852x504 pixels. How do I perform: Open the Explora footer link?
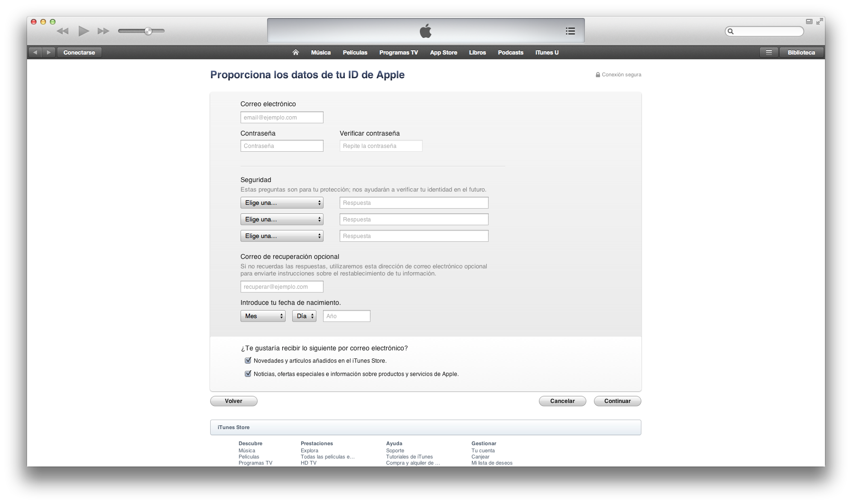coord(309,451)
